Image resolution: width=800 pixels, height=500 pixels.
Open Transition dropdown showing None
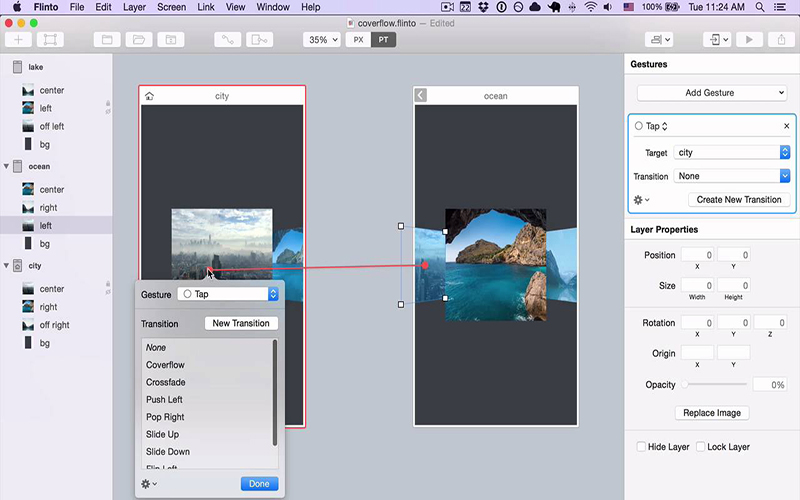[732, 176]
